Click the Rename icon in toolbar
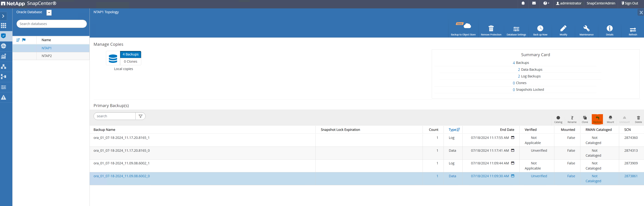This screenshot has height=206, width=644. [571, 119]
